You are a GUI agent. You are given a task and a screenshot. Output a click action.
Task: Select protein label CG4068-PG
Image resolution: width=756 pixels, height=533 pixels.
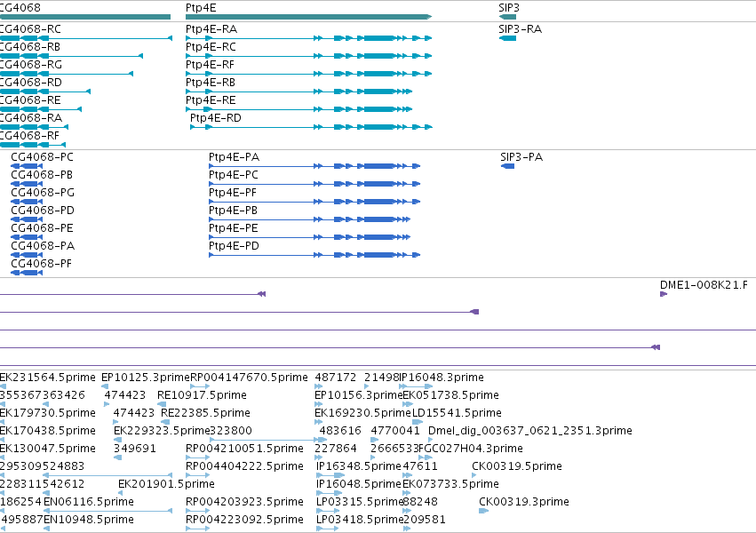[x=43, y=194]
